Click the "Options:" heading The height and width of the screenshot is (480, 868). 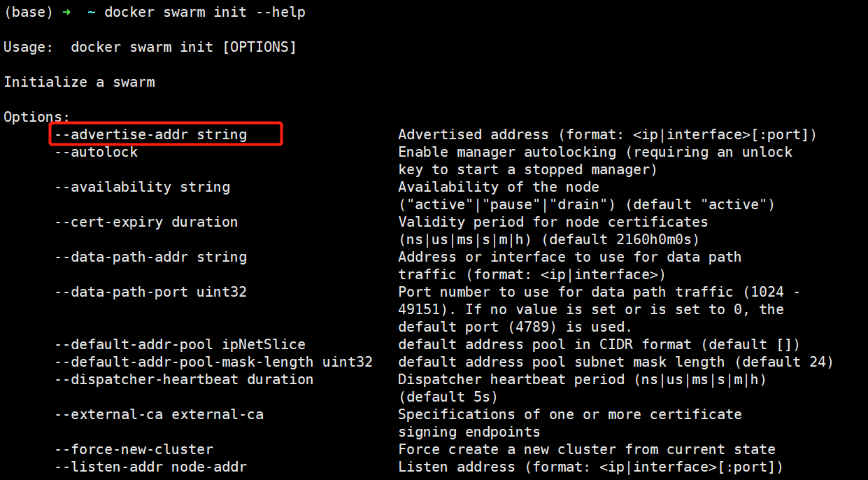click(x=37, y=117)
